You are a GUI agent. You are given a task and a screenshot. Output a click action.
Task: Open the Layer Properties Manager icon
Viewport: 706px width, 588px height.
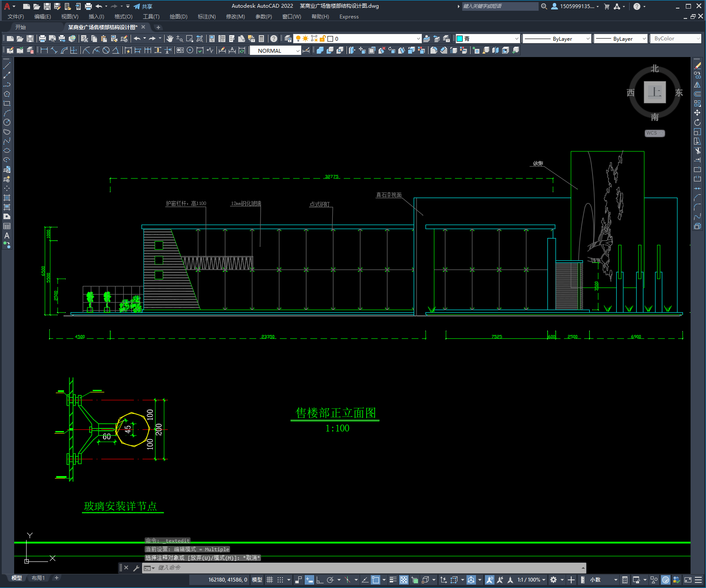[x=288, y=39]
